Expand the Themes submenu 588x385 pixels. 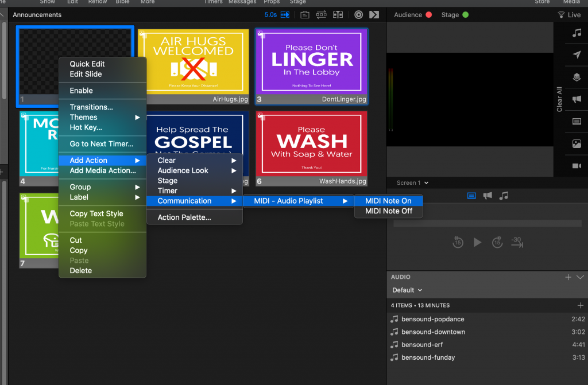pyautogui.click(x=102, y=118)
